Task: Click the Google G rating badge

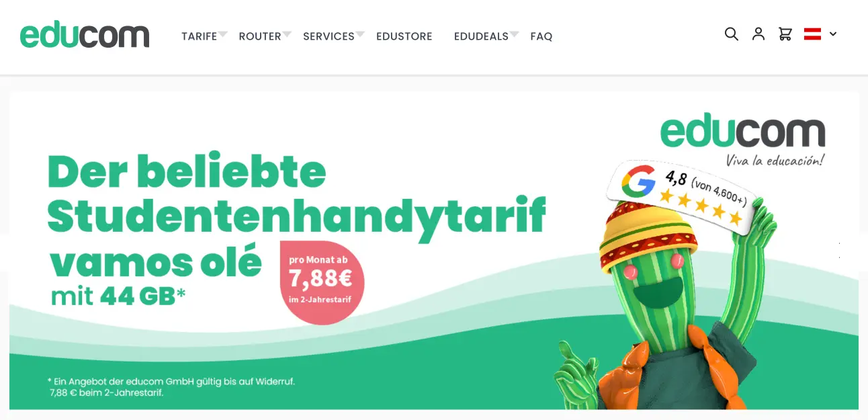Action: point(638,182)
